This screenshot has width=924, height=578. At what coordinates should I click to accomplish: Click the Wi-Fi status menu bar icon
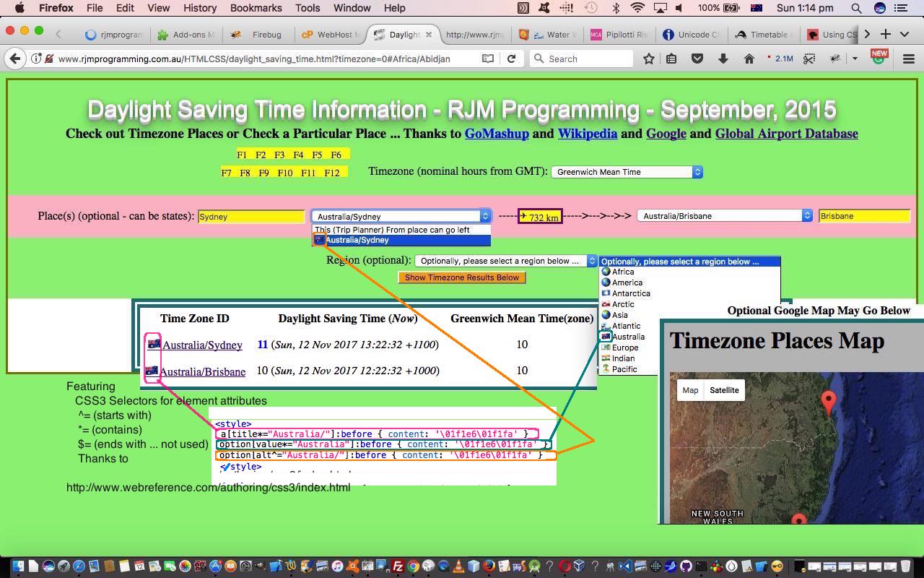[x=637, y=8]
